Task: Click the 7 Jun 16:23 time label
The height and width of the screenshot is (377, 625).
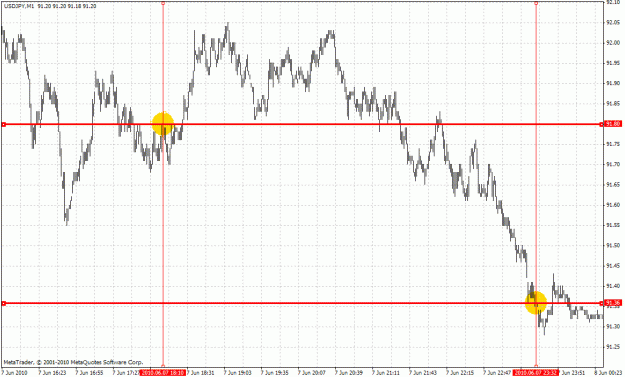Action: (x=52, y=373)
